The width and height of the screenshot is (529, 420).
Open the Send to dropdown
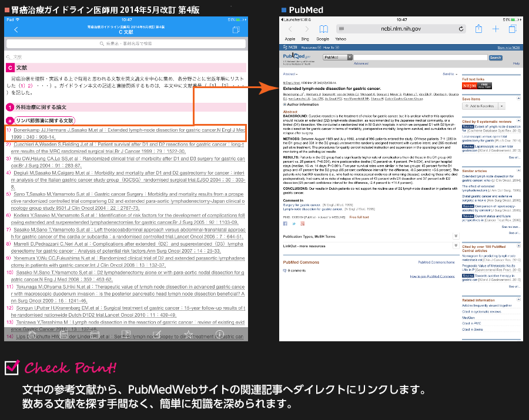[x=450, y=74]
